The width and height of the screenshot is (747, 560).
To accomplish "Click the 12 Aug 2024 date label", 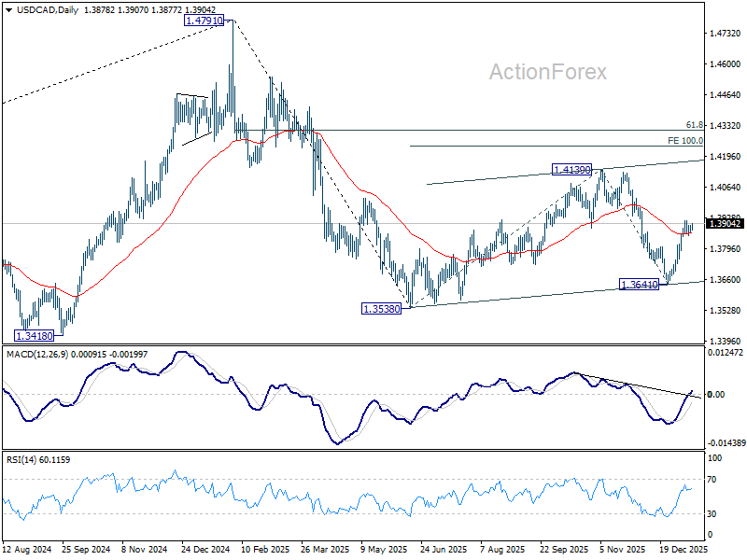I will (27, 550).
